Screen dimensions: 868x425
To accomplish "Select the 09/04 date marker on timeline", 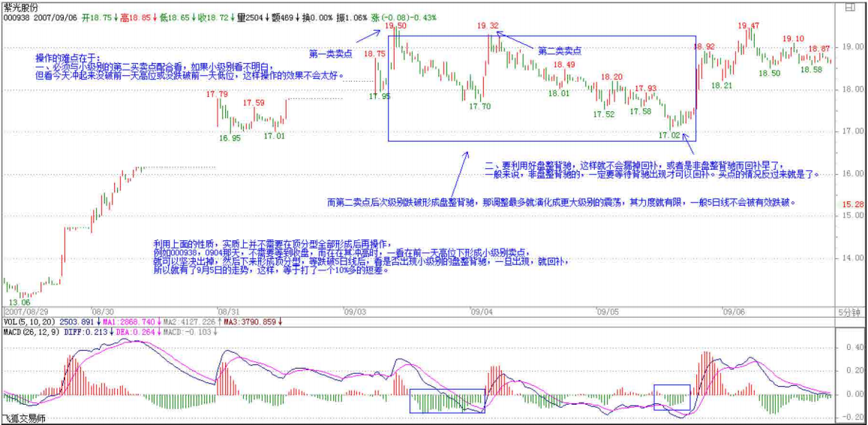I will pos(480,311).
